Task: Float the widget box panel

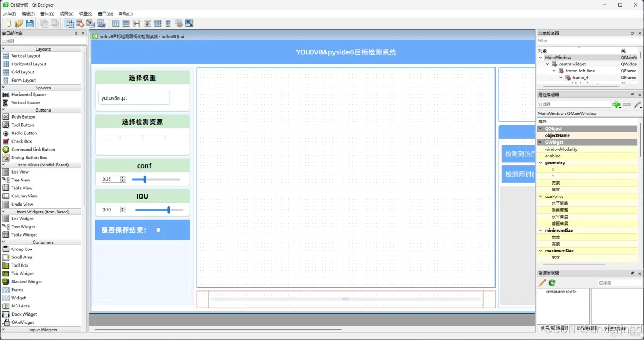Action: pyautogui.click(x=76, y=33)
